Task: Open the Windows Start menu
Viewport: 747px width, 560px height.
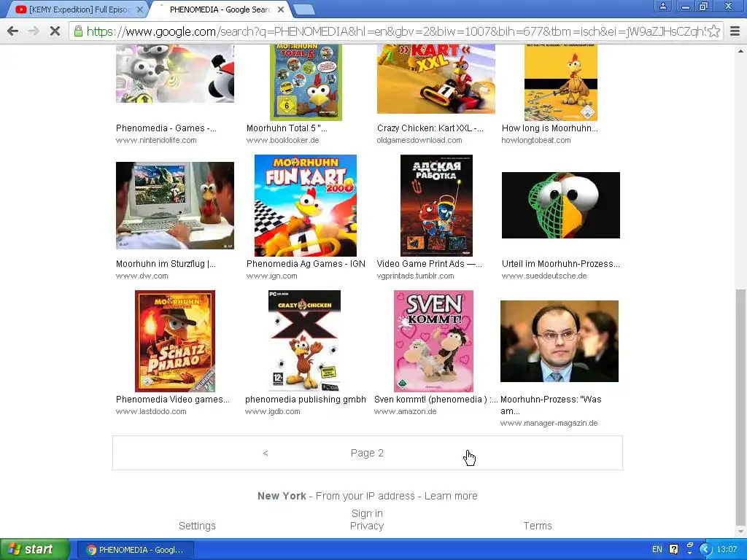Action: point(32,549)
